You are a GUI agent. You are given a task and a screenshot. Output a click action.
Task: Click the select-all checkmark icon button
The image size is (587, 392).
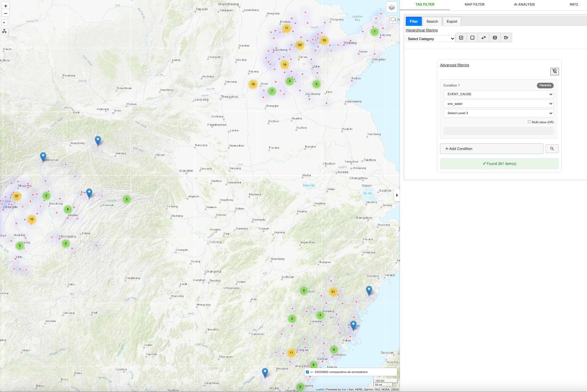pyautogui.click(x=461, y=38)
